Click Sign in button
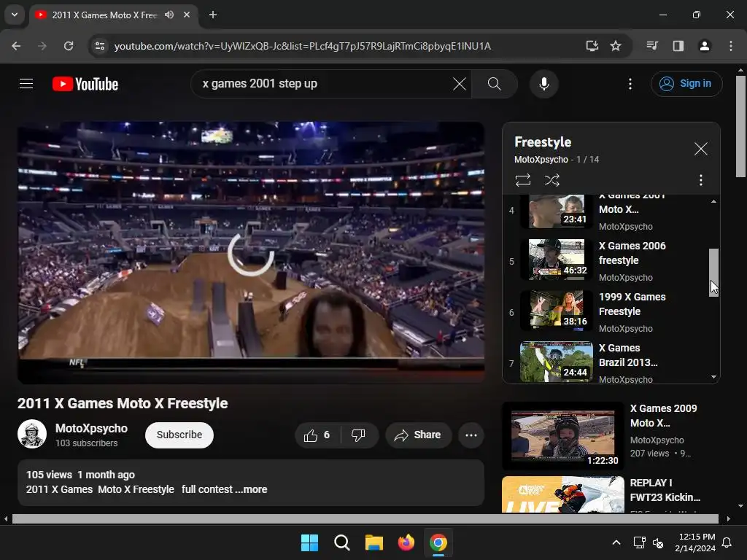 click(686, 84)
